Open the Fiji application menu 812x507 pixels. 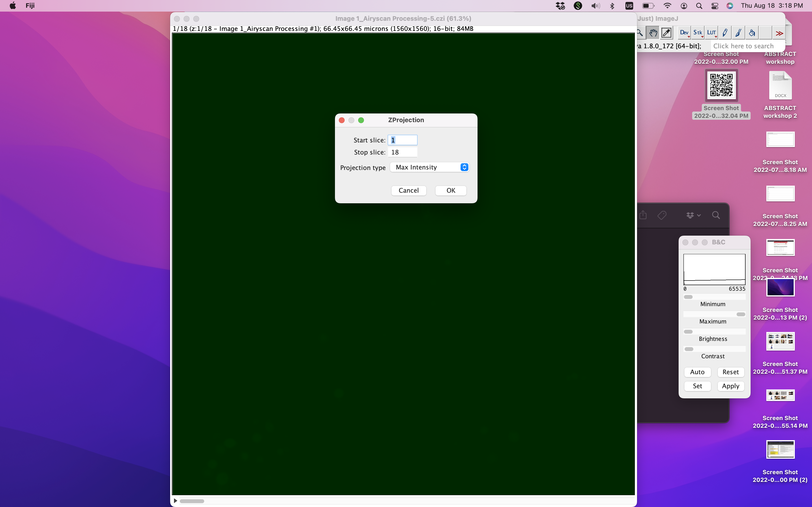point(30,6)
